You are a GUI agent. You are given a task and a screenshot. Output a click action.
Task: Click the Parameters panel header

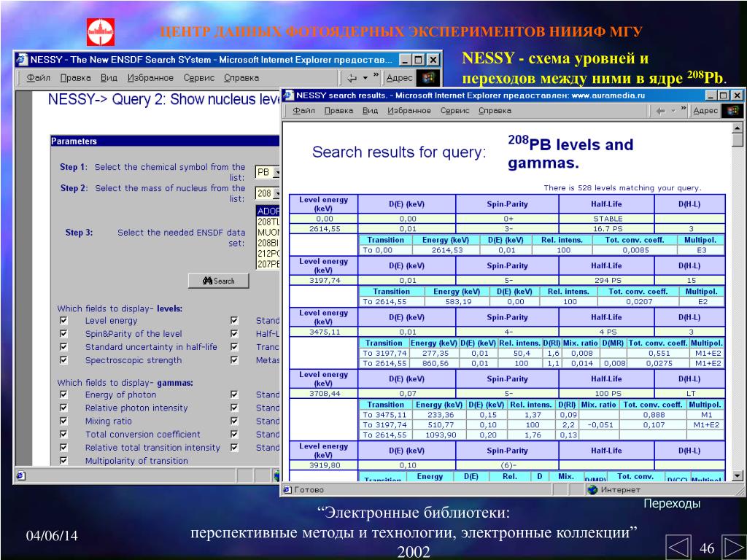click(x=165, y=141)
